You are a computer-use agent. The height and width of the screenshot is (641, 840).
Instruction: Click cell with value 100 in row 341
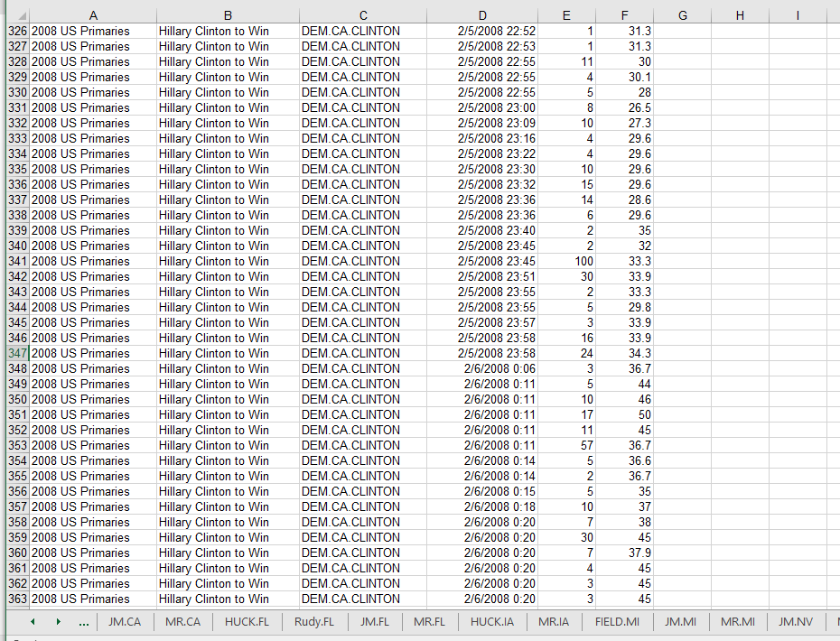[x=566, y=261]
